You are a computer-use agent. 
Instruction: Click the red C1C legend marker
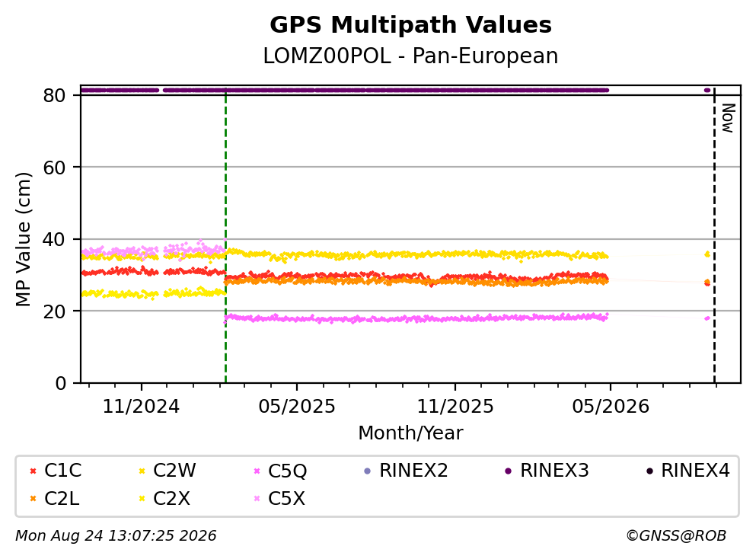[33, 471]
